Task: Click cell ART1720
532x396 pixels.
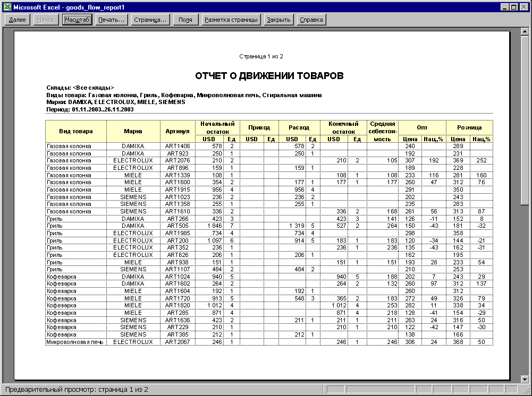Action: tap(178, 298)
